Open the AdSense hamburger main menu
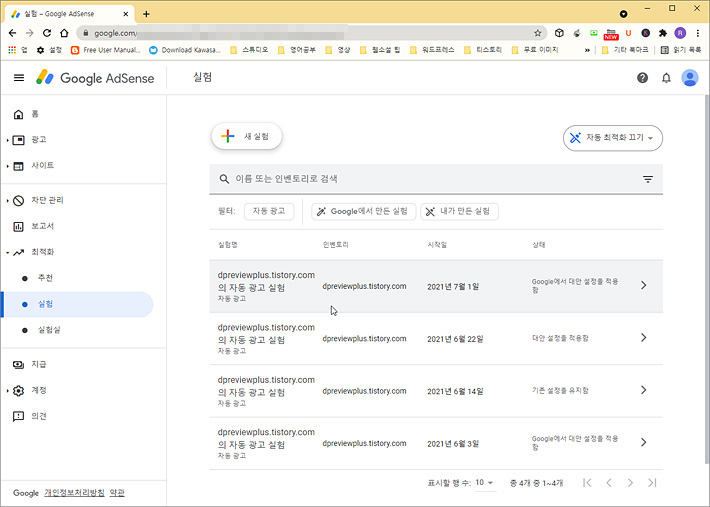This screenshot has height=507, width=710. click(x=19, y=78)
